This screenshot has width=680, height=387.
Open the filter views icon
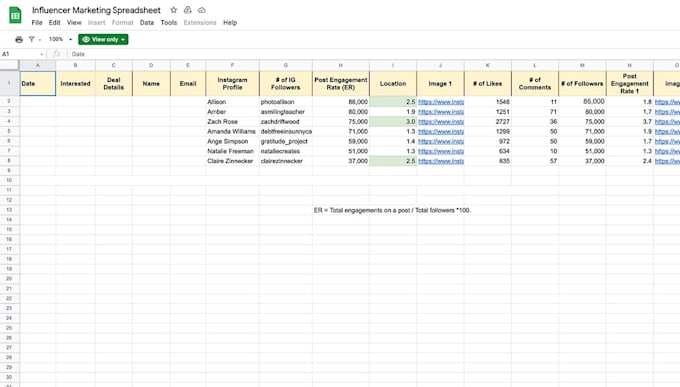click(32, 39)
